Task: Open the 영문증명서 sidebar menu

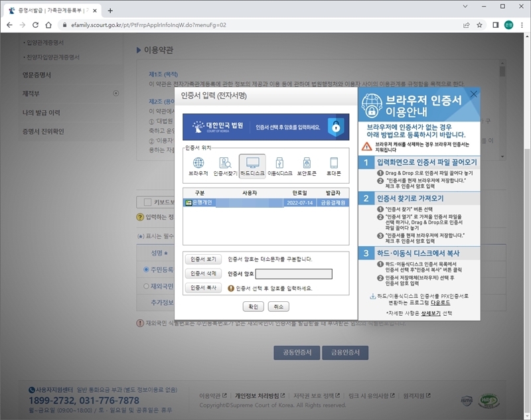Action: [37, 75]
